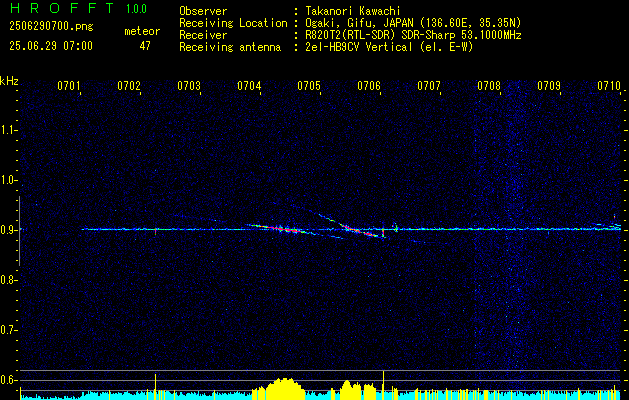The width and height of the screenshot is (629, 400).
Task: Click the 0703 time marker
Action: [x=189, y=86]
